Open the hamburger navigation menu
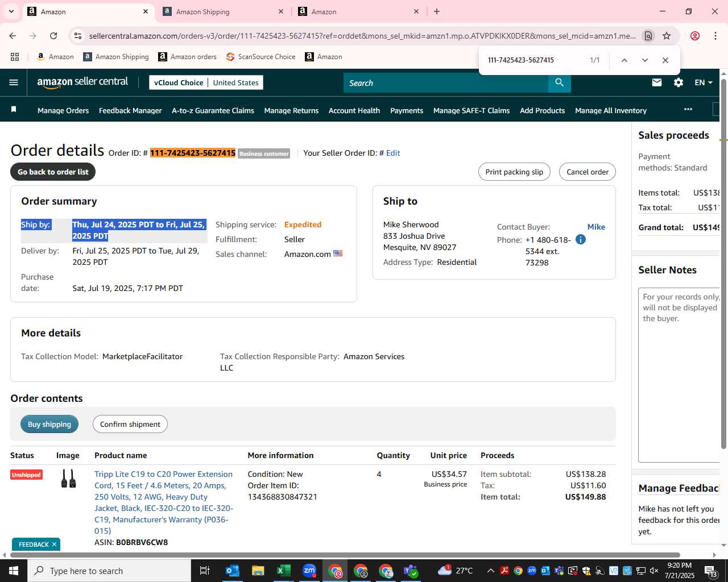The height and width of the screenshot is (582, 728). [14, 82]
